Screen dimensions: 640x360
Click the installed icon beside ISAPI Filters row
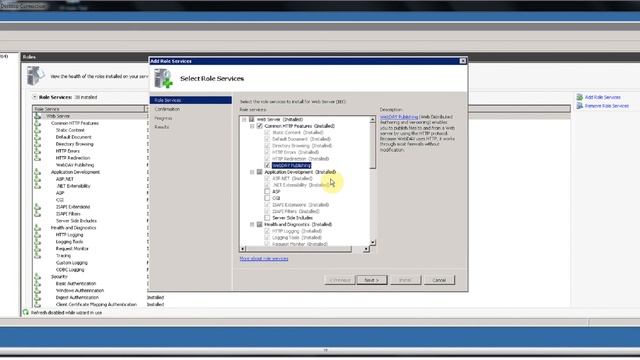(x=38, y=214)
